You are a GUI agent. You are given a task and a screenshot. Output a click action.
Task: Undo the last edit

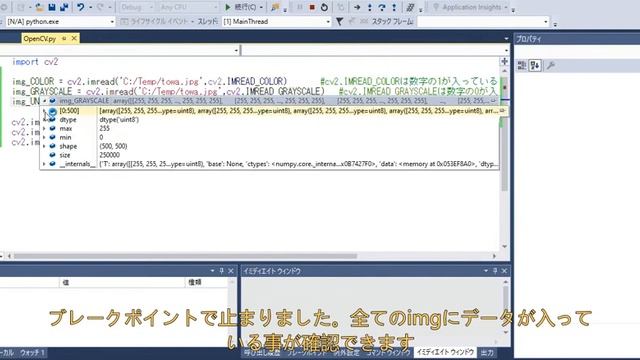tap(81, 7)
